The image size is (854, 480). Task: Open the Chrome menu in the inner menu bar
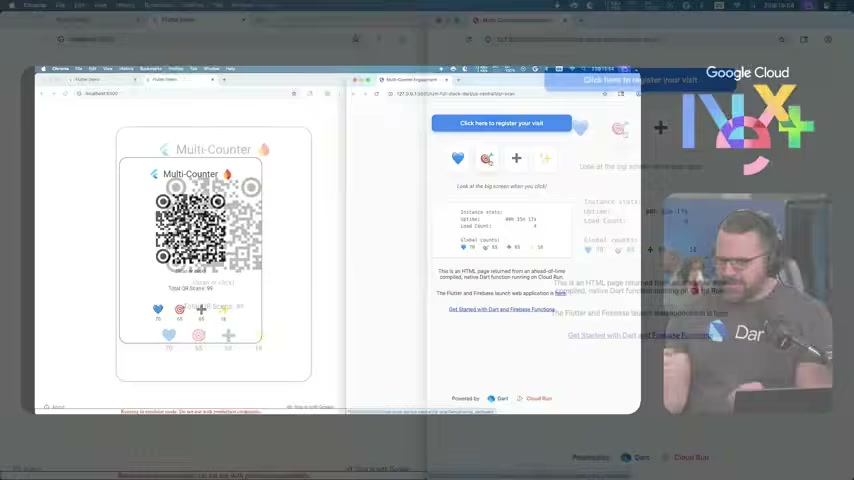pyautogui.click(x=60, y=69)
